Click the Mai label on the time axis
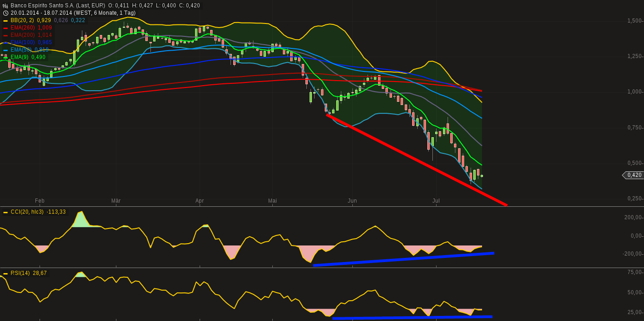Image resolution: width=644 pixels, height=321 pixels. (272, 201)
